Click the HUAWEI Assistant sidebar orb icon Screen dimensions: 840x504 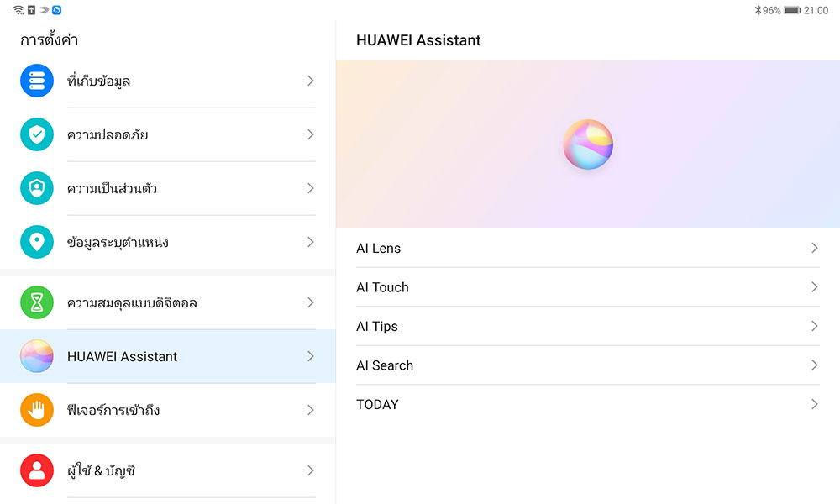click(x=36, y=356)
